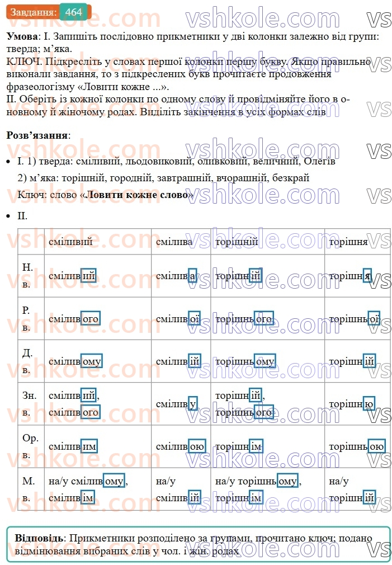Click 'на/у торішньому' in the М. в. row
Image resolution: width=392 pixels, height=565 pixels.
[257, 481]
